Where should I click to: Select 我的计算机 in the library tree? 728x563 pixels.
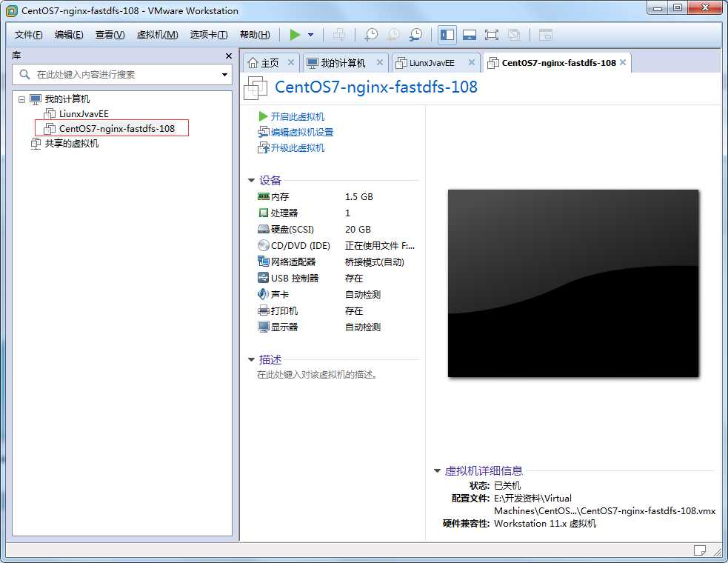pyautogui.click(x=67, y=99)
